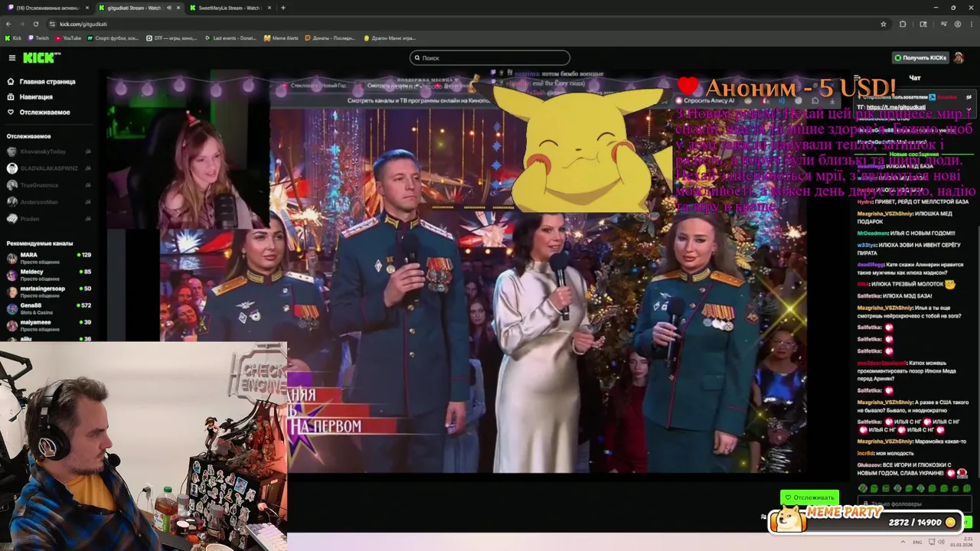Open recommended channel Meldecy
This screenshot has width=980, height=551.
48,275
